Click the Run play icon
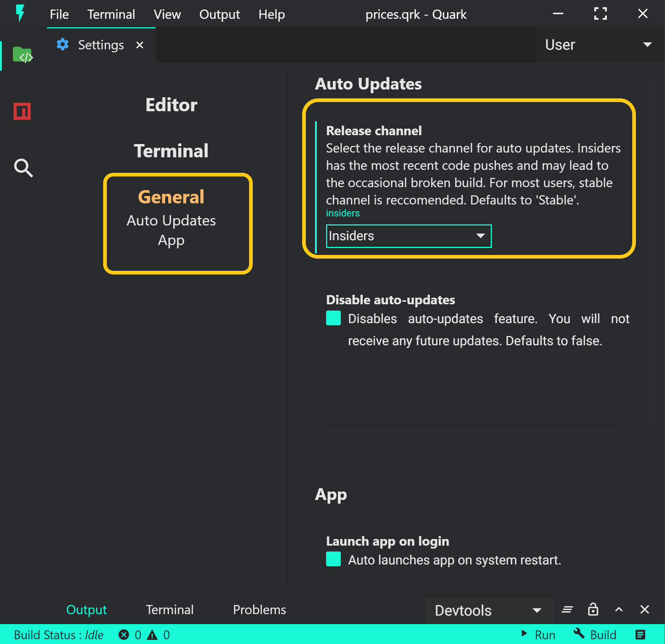The image size is (665, 644). [x=524, y=634]
